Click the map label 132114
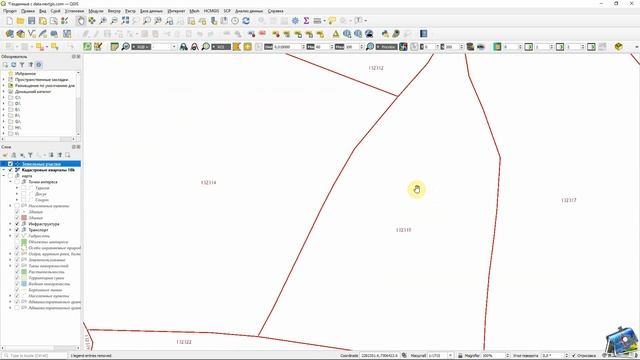640x360 pixels. [209, 182]
